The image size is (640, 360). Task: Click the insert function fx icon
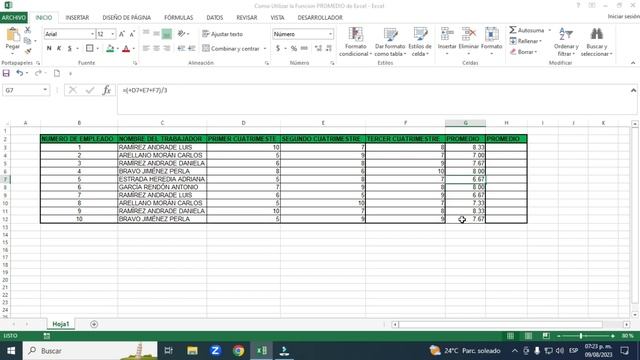[x=107, y=90]
